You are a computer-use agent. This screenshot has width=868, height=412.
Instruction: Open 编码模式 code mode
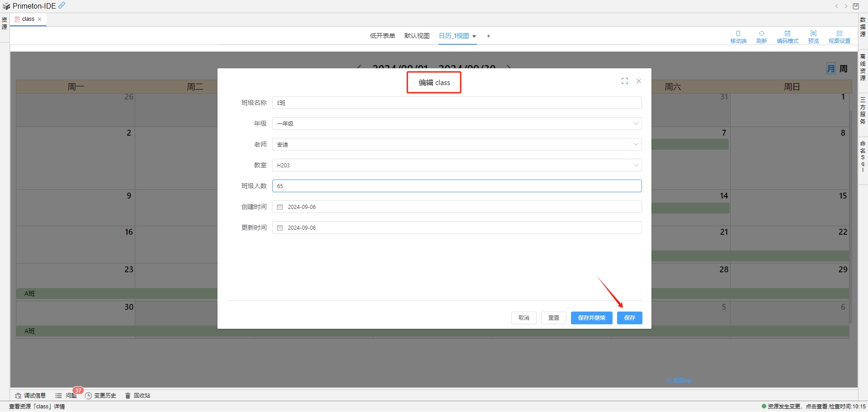pyautogui.click(x=787, y=37)
